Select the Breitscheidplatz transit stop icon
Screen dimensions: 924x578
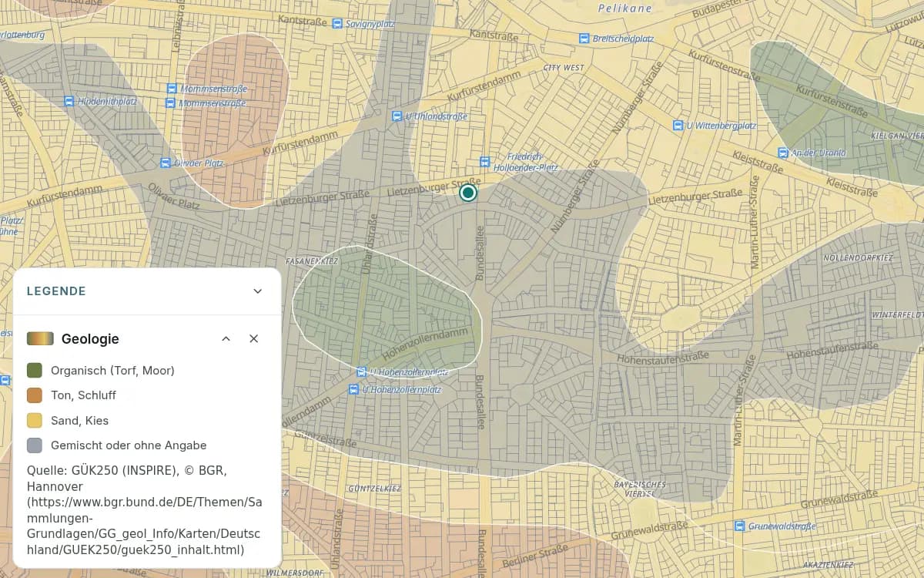coord(584,38)
